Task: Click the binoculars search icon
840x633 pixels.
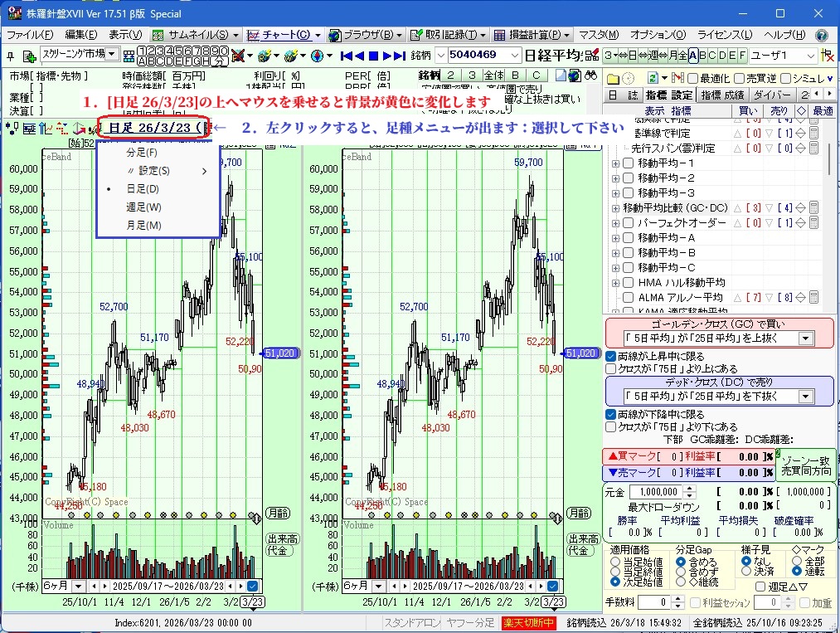Action: 591,75
